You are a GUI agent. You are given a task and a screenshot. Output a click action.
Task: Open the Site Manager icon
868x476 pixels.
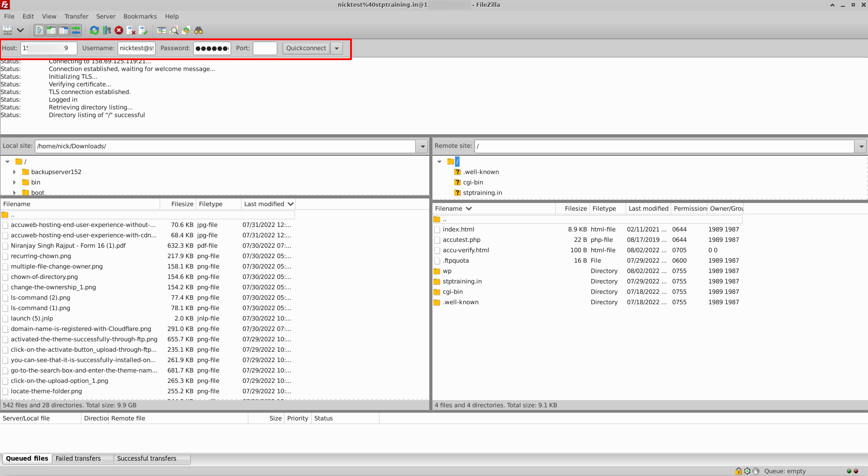pyautogui.click(x=8, y=30)
